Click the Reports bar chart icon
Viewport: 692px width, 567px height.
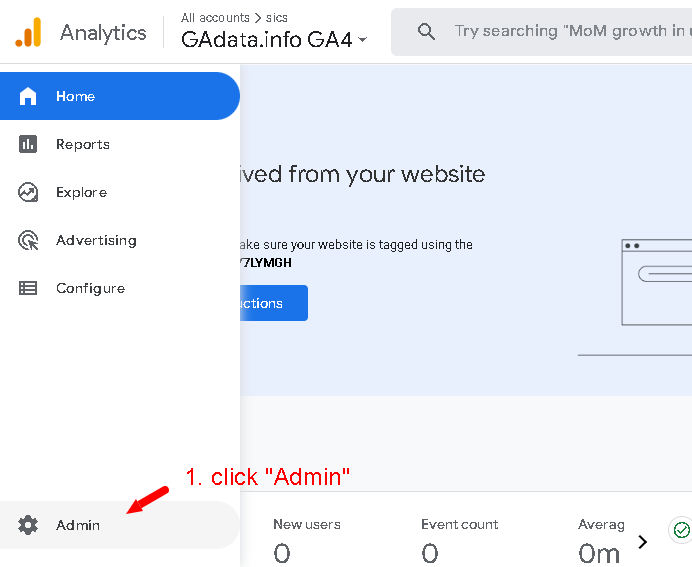click(28, 144)
